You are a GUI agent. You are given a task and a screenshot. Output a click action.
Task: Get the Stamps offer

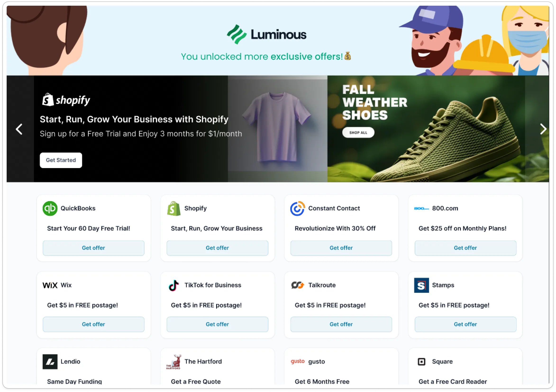click(x=465, y=324)
